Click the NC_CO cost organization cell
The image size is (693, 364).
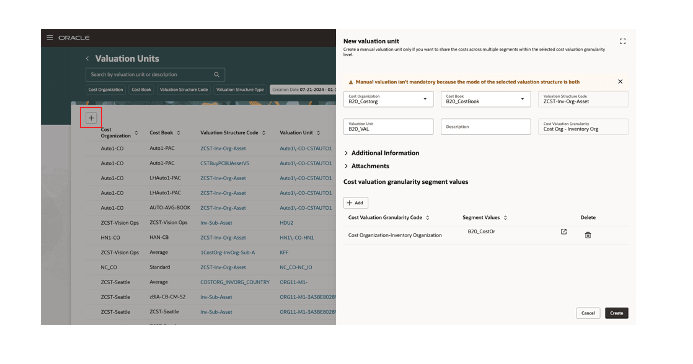[x=109, y=268]
